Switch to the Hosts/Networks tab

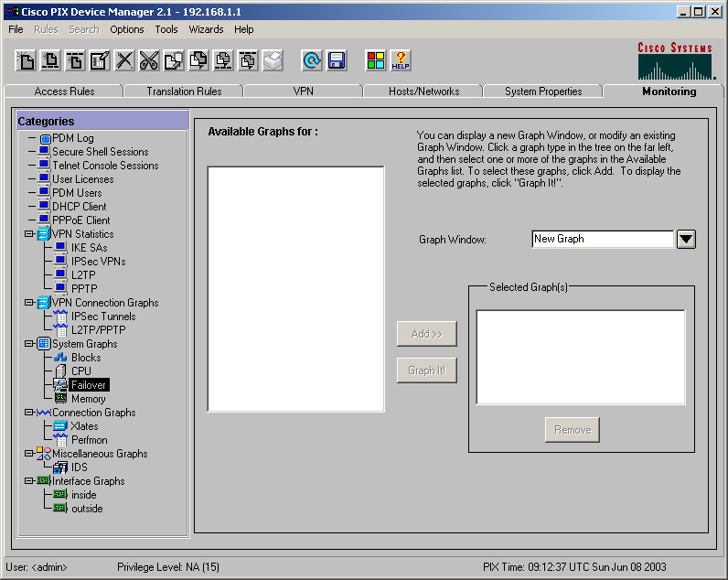423,91
